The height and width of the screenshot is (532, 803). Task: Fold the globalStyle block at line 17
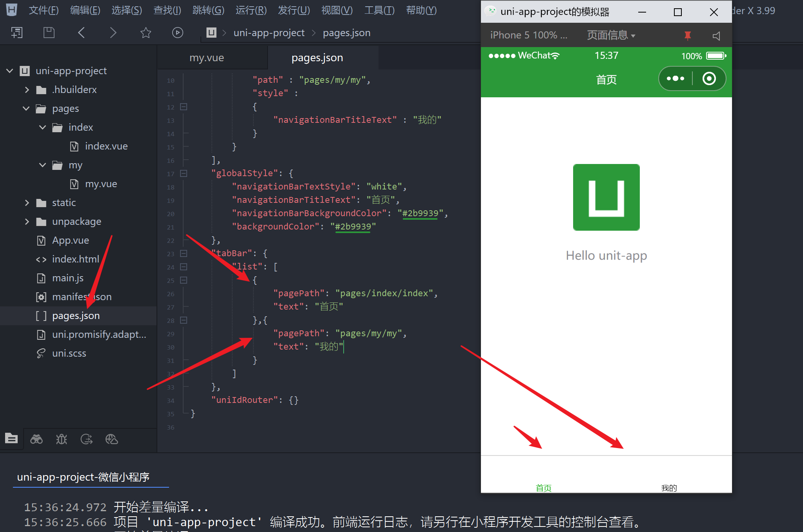pos(183,173)
